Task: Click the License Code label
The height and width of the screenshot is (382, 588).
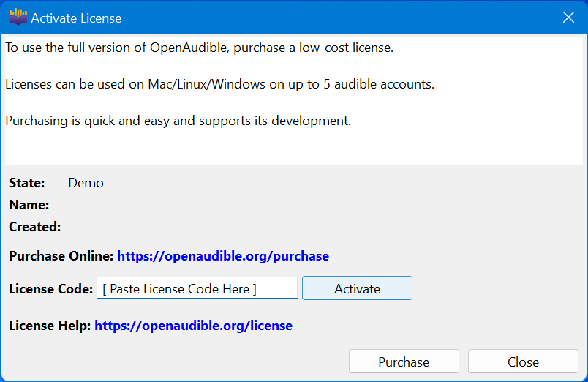Action: (x=50, y=288)
